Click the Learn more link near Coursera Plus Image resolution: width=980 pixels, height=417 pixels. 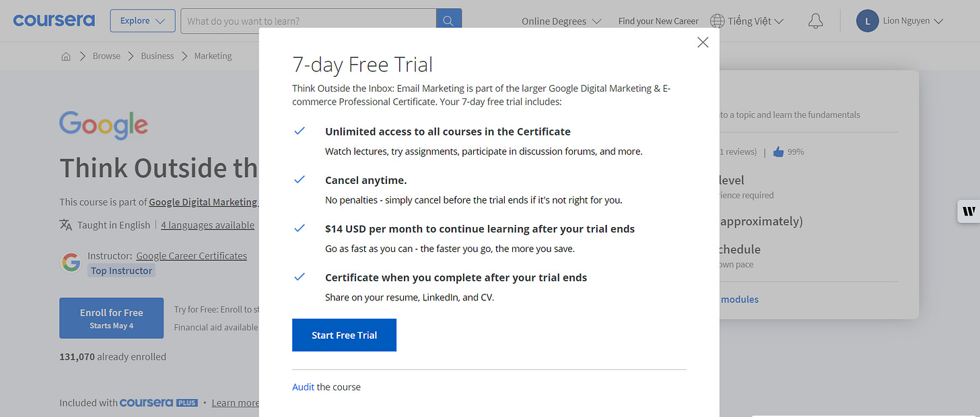235,403
